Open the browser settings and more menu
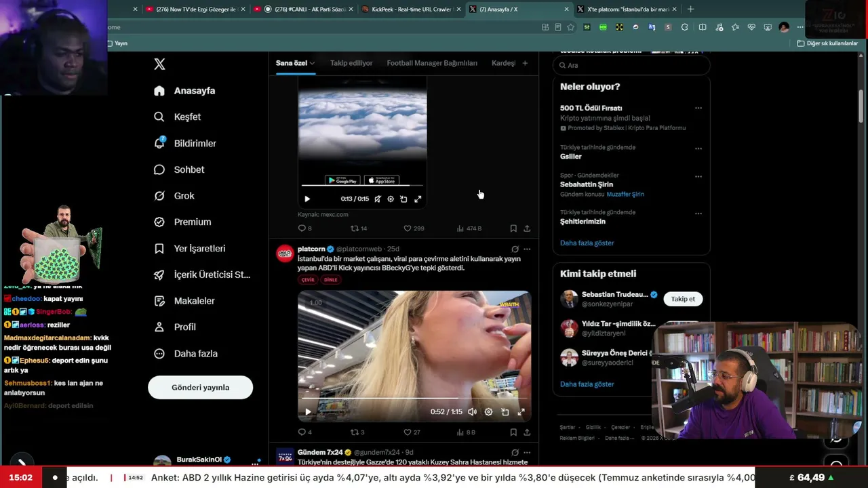 (x=800, y=27)
